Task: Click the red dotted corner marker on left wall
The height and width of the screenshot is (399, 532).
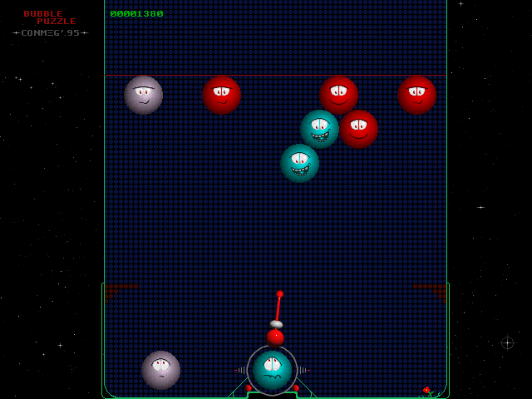Action: point(119,290)
